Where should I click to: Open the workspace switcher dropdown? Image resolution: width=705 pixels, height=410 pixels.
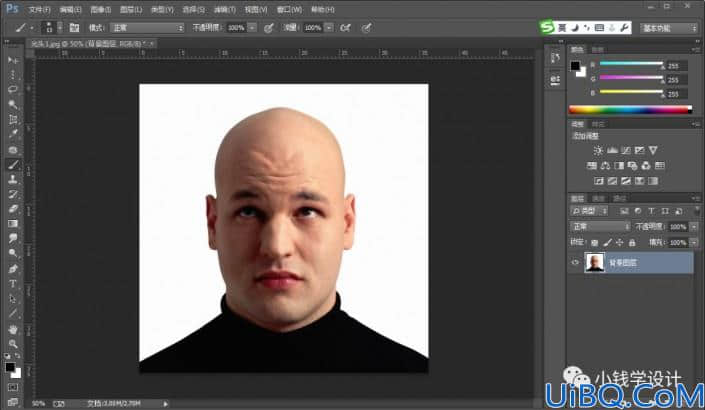669,28
